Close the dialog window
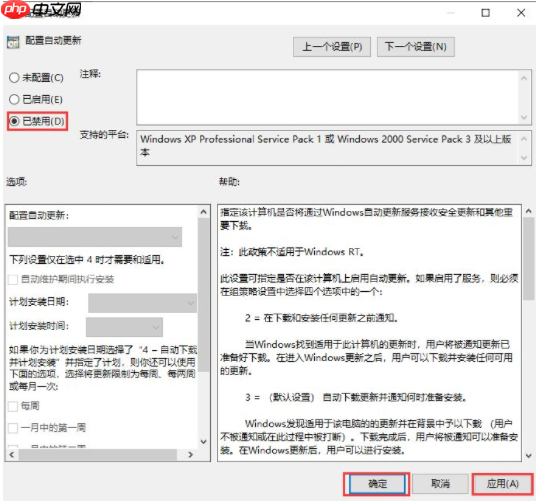 coord(521,13)
